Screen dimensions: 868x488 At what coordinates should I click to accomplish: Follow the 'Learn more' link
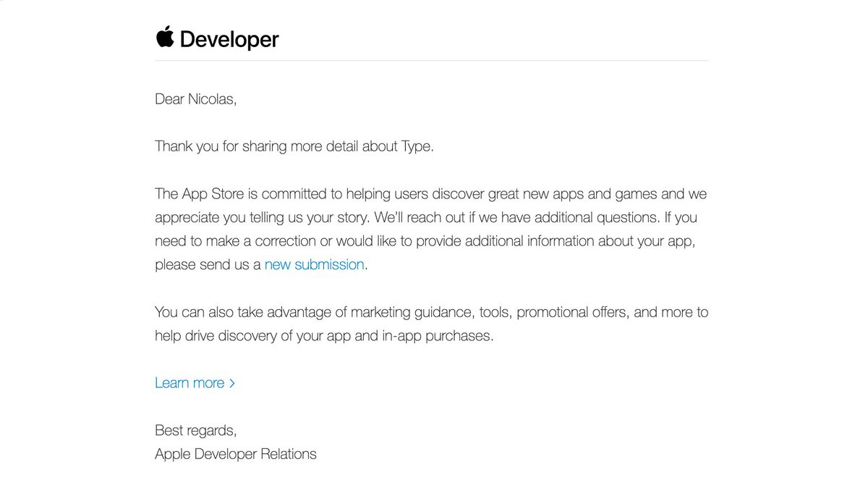(x=195, y=383)
